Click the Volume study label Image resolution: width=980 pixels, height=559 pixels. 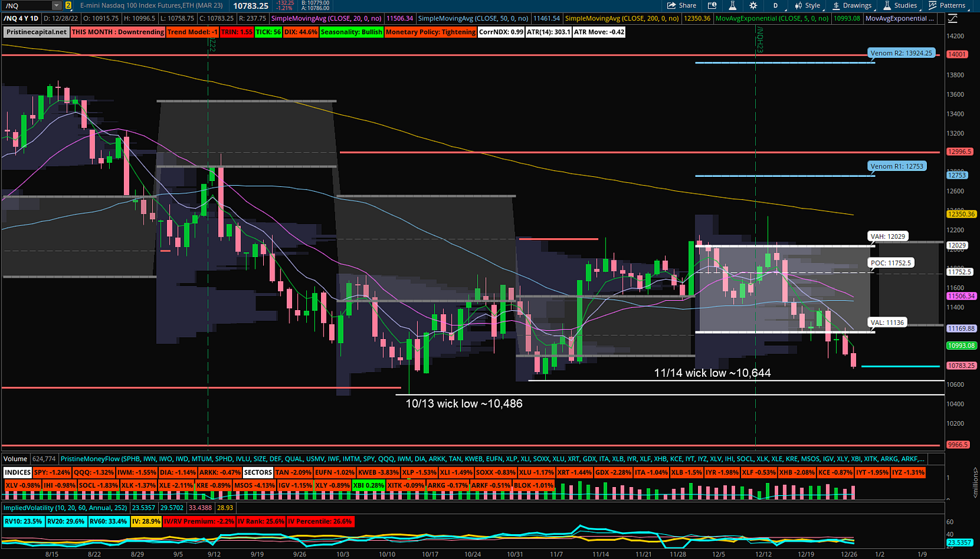click(16, 459)
